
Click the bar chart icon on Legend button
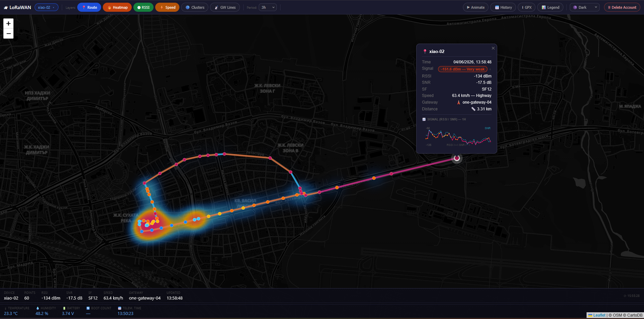544,8
